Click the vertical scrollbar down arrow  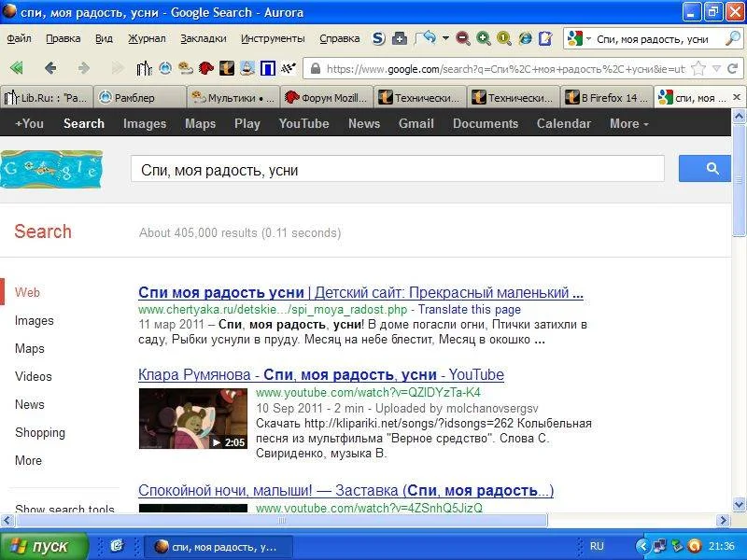coord(739,504)
